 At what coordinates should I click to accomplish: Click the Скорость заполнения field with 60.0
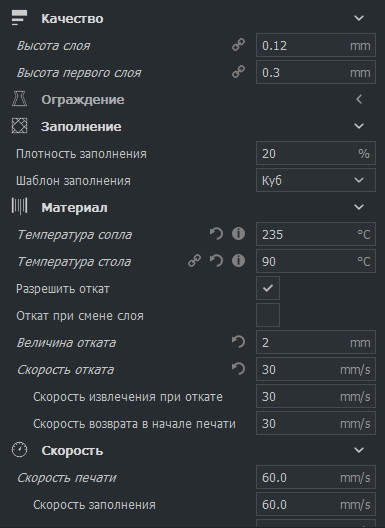316,504
